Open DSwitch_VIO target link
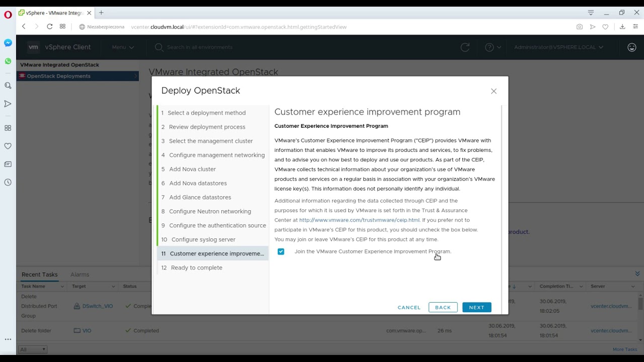The width and height of the screenshot is (644, 362). [98, 306]
